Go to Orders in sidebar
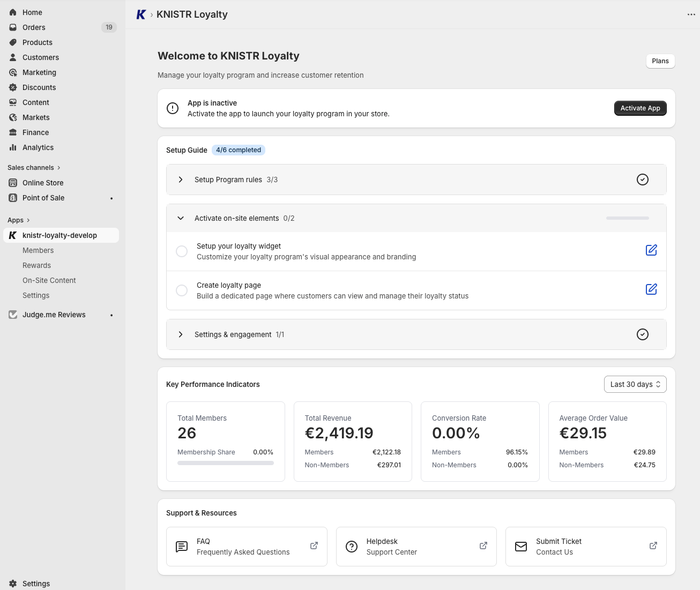Viewport: 700px width, 590px height. 34,27
